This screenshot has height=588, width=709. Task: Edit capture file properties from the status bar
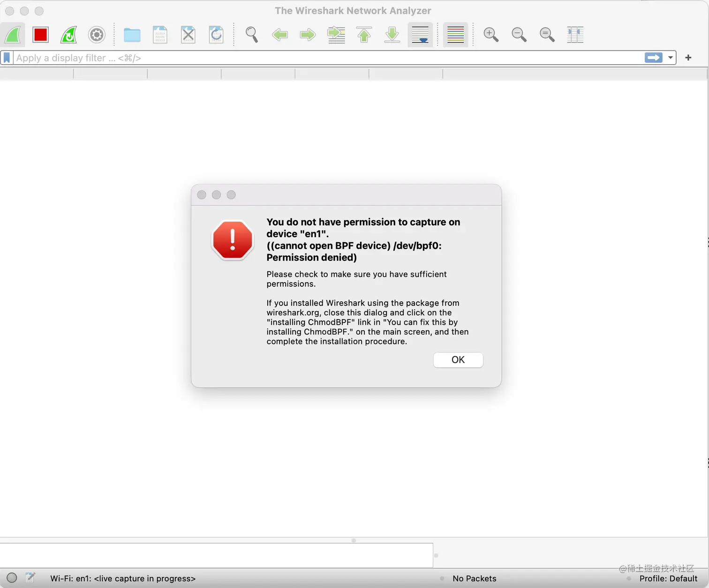coord(30,577)
